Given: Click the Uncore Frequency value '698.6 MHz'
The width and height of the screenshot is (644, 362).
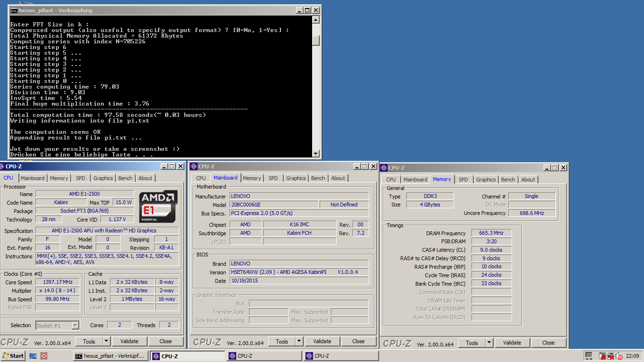Looking at the screenshot, I should pos(532,213).
